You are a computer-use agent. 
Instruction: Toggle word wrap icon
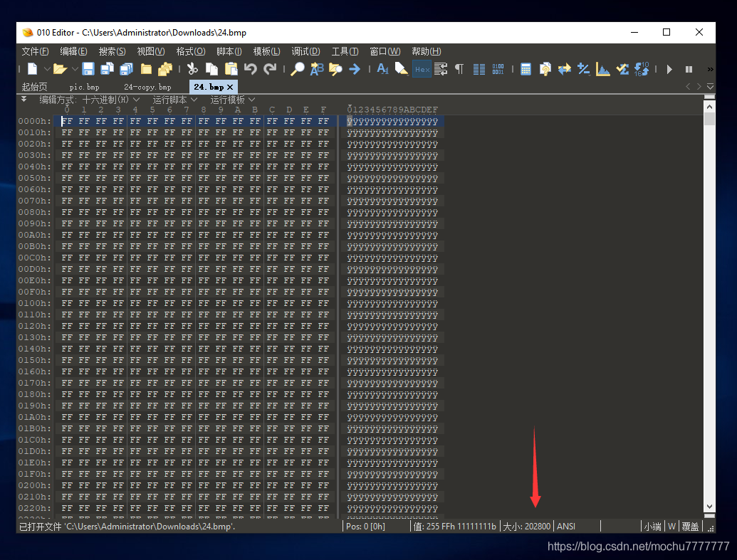point(440,69)
